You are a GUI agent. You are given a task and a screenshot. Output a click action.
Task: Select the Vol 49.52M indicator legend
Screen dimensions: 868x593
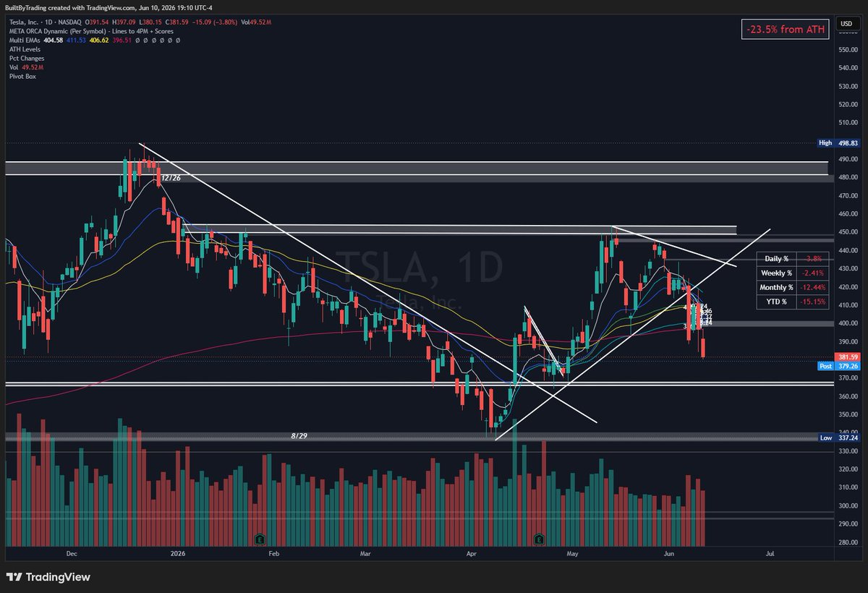(25, 67)
